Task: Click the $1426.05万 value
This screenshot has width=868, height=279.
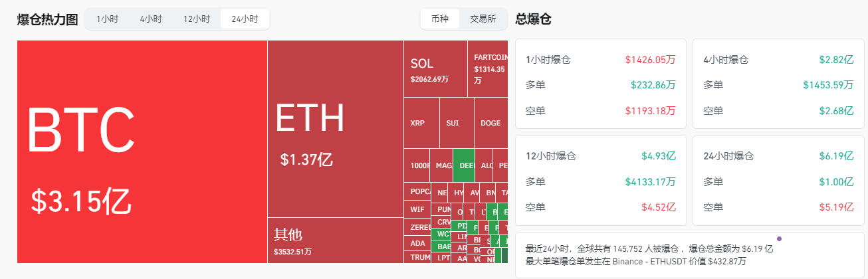Action: tap(651, 59)
